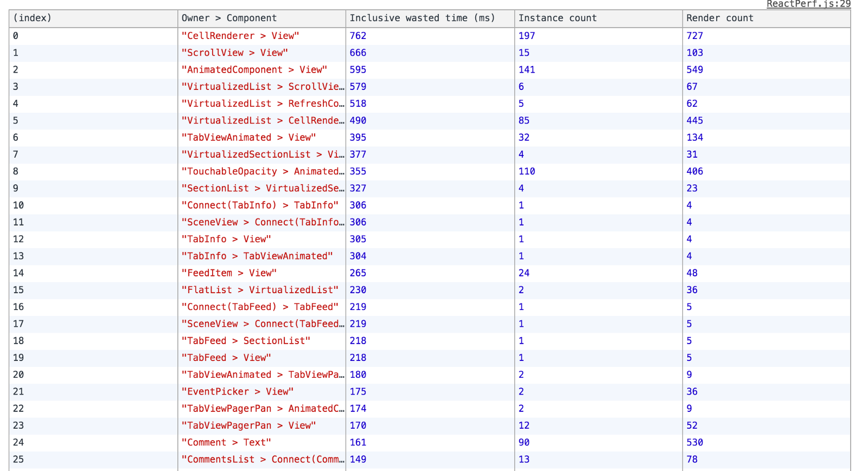Sort table by Instance count header
Viewport: 868px width, 471px height.
pos(557,18)
